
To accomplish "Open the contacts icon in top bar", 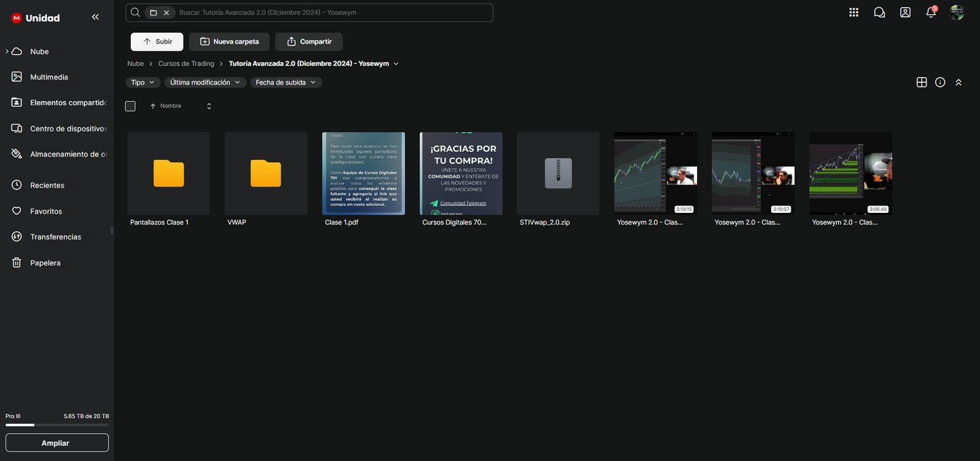I will pyautogui.click(x=905, y=12).
